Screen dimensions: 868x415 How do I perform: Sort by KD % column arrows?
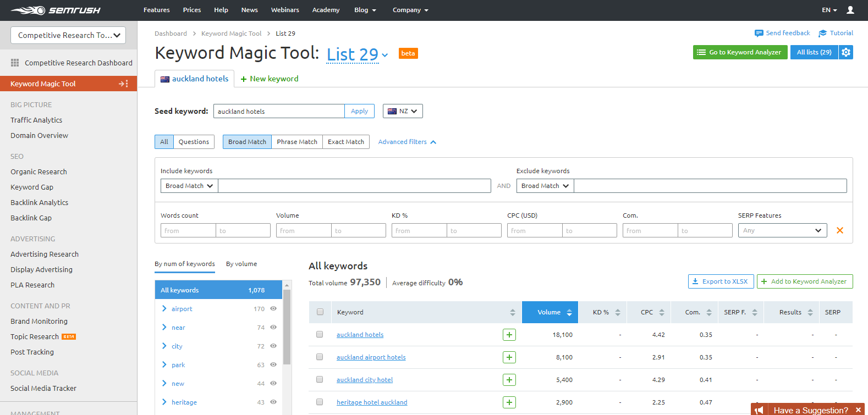618,312
